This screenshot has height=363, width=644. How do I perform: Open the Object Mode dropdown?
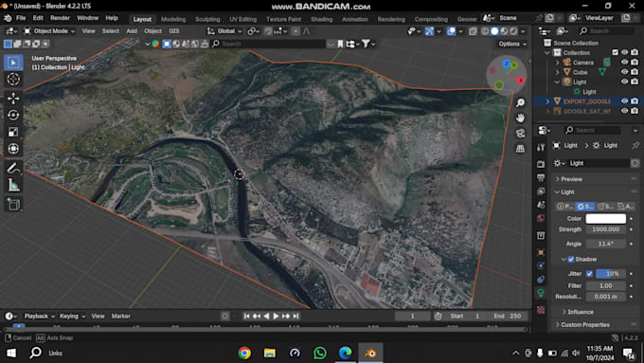click(x=49, y=31)
